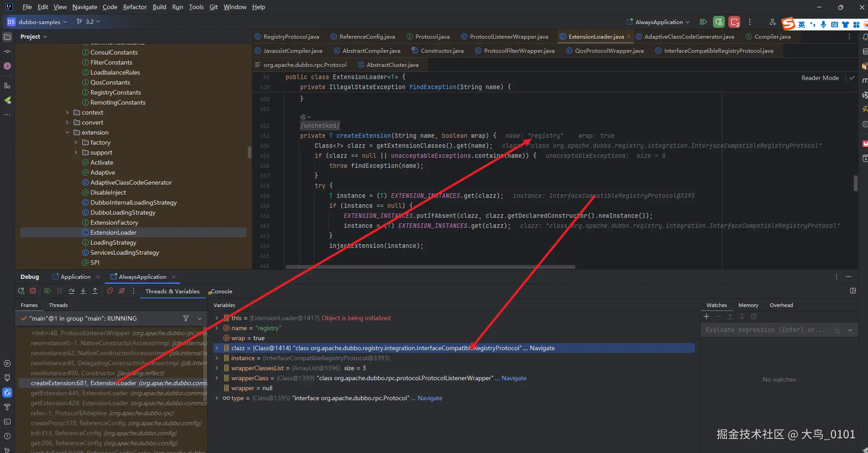View breakpoints from the debug toolbar
Viewport: 868px width, 453px height.
(110, 291)
